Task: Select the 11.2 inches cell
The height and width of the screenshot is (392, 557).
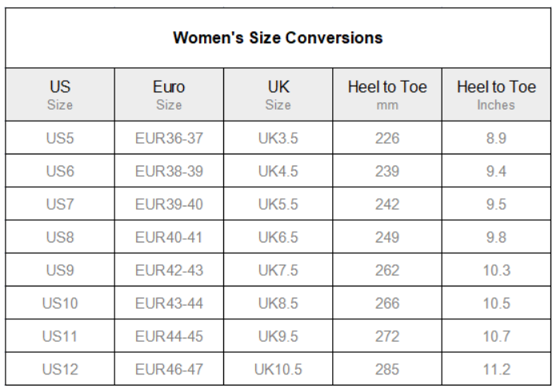Action: point(496,369)
